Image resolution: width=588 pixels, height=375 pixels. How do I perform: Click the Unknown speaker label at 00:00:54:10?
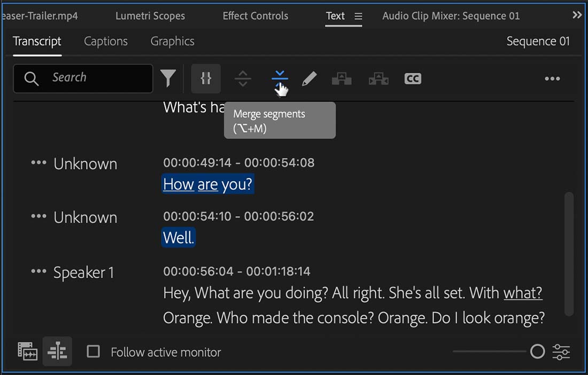coord(86,218)
